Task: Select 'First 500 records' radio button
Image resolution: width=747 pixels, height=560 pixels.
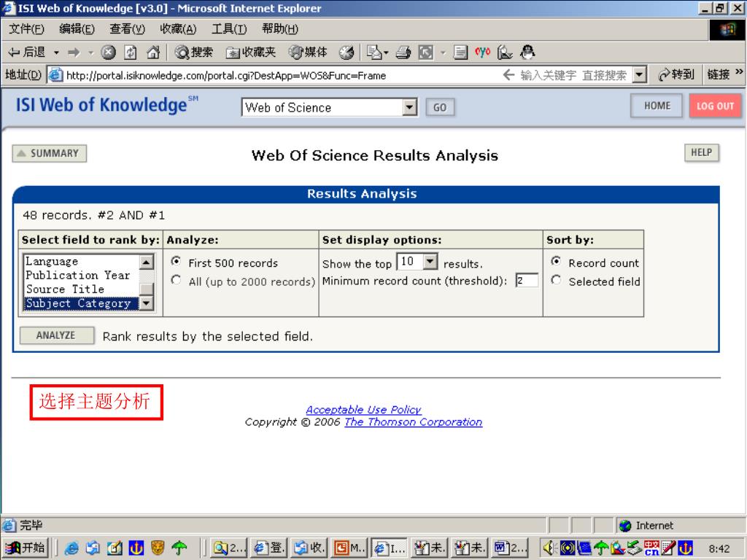Action: (x=176, y=261)
